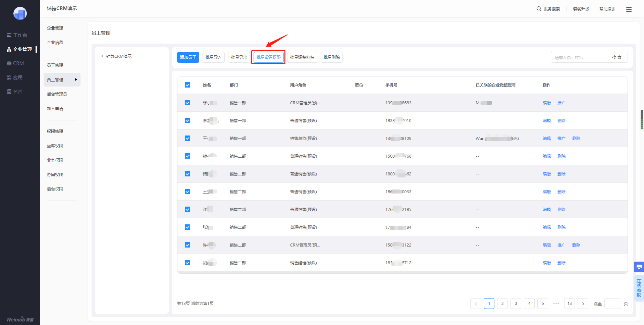The image size is (644, 325).
Task: Click the 搜索 button next to name field
Action: point(617,57)
